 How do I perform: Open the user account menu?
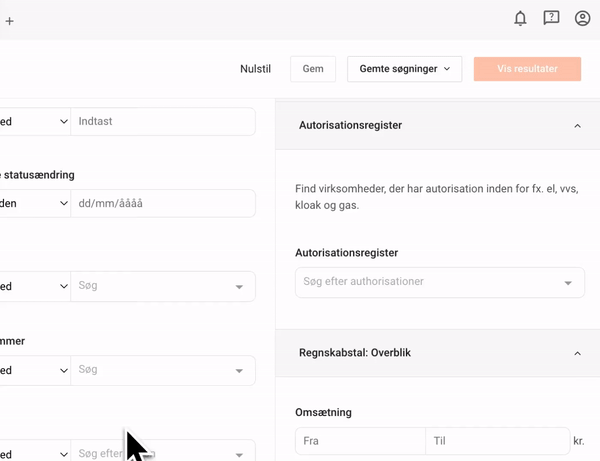[582, 18]
